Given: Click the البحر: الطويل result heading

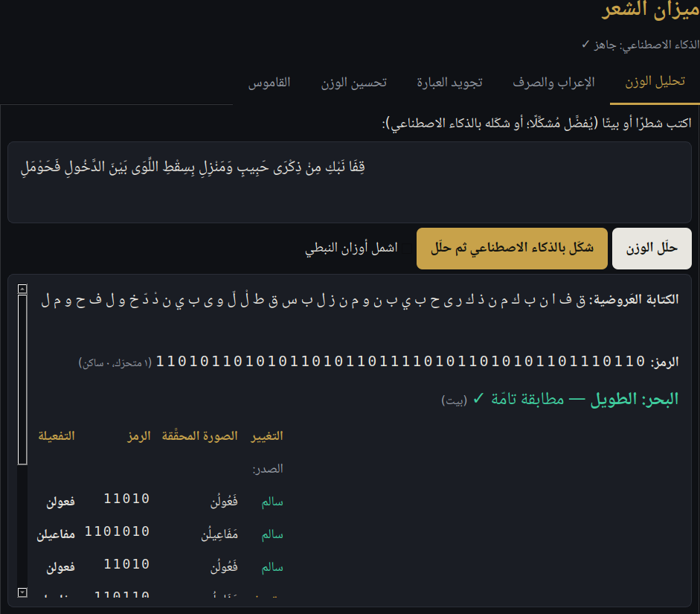Looking at the screenshot, I should tap(635, 399).
